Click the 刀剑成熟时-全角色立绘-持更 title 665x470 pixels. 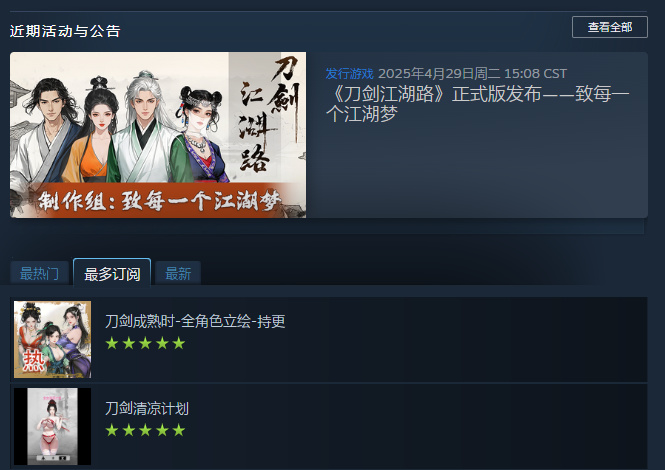coord(195,321)
